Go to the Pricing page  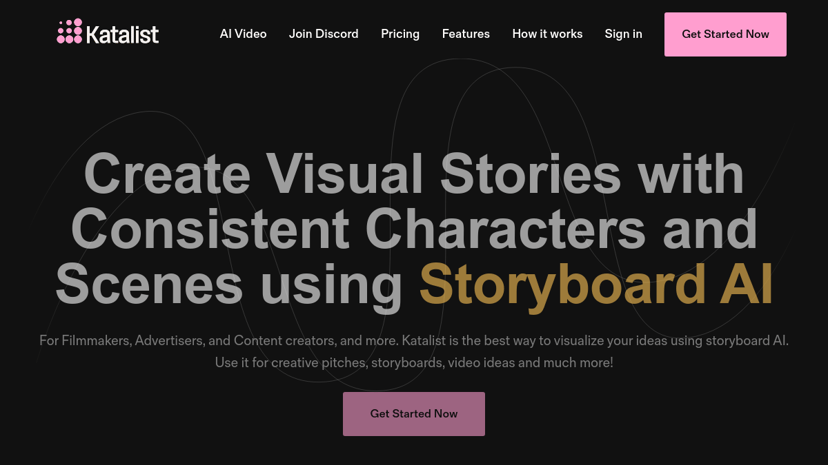[x=400, y=34]
